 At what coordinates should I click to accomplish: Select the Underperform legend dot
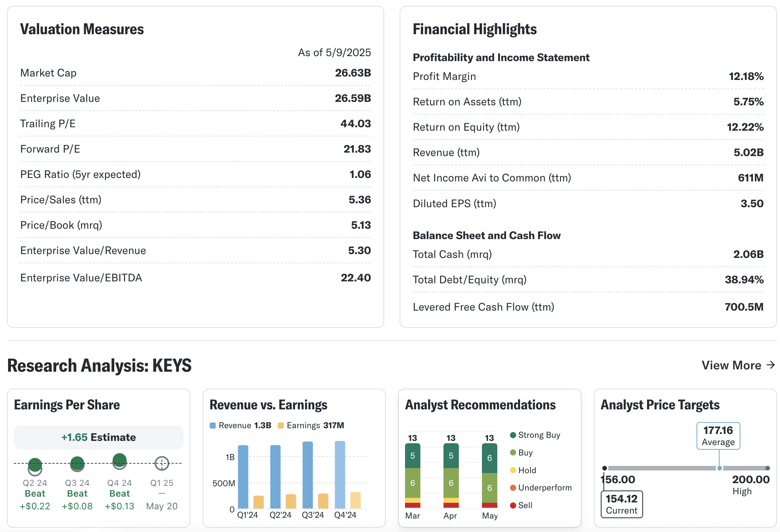point(513,488)
